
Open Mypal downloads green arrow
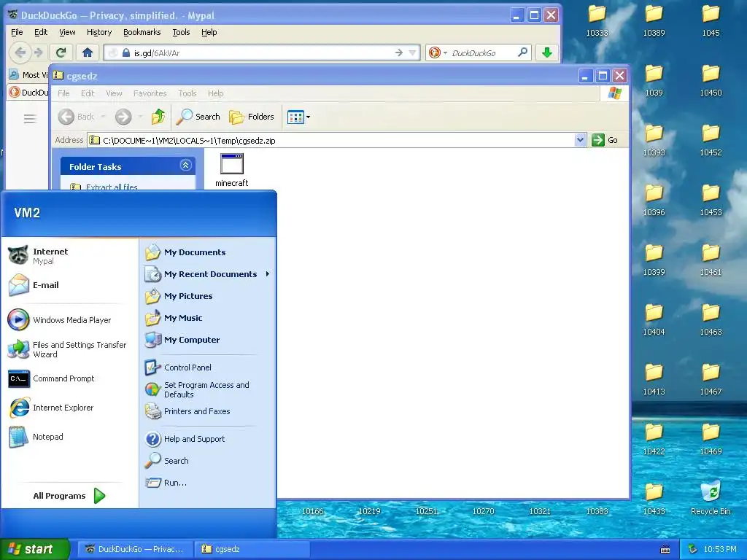coord(547,52)
